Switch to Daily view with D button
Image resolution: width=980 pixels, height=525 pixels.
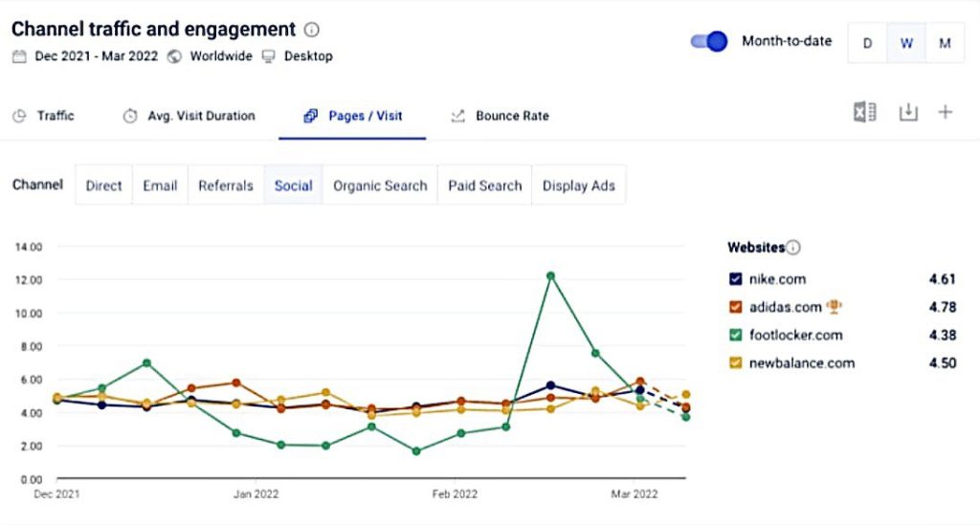point(867,43)
